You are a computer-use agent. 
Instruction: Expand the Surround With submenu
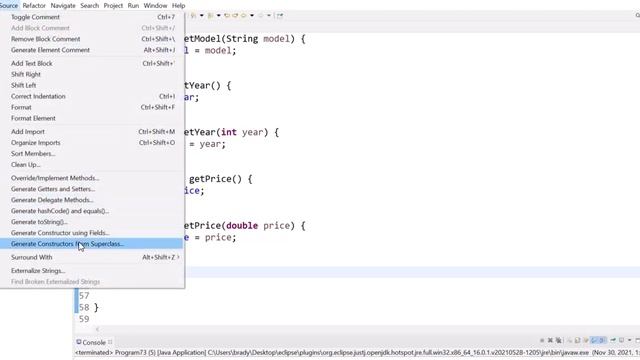coord(92,258)
